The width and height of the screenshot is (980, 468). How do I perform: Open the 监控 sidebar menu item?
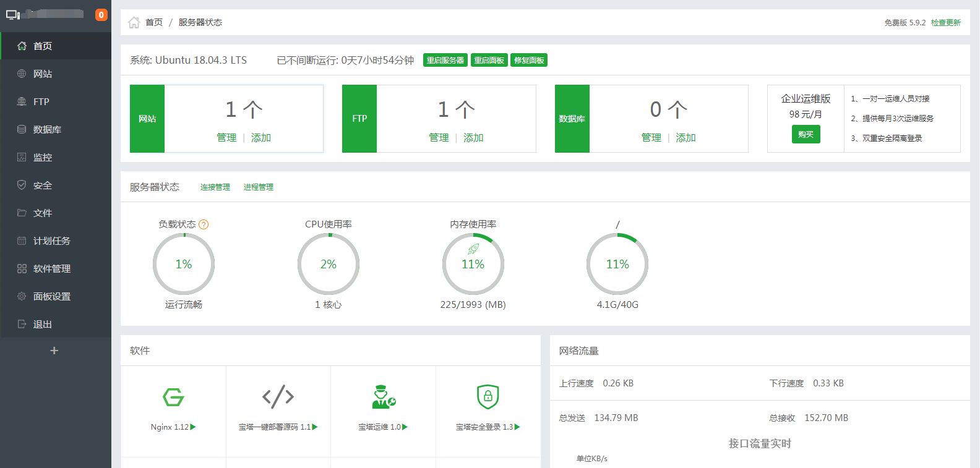coord(56,157)
